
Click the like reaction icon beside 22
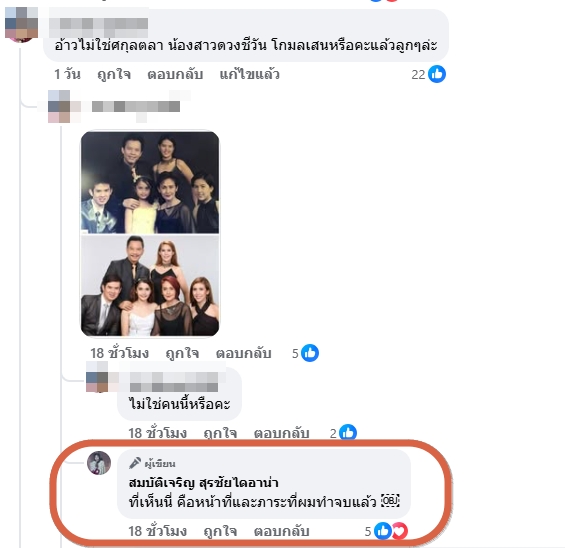[437, 74]
